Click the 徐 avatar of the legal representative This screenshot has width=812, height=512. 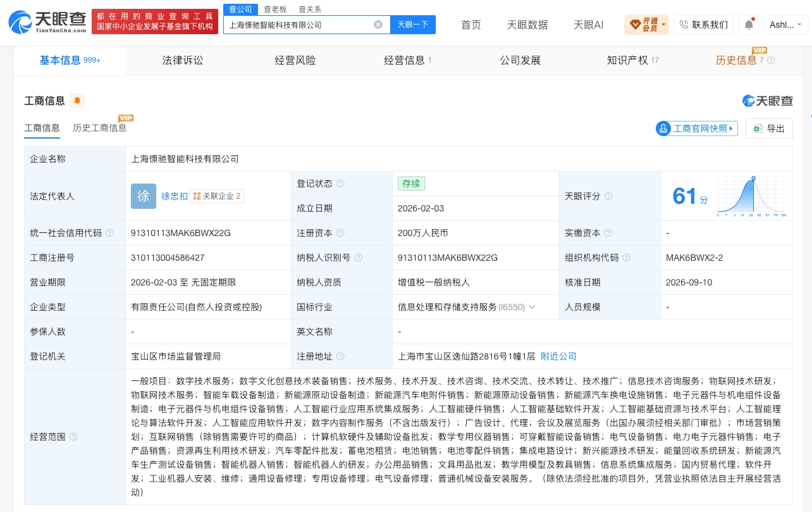coord(144,196)
